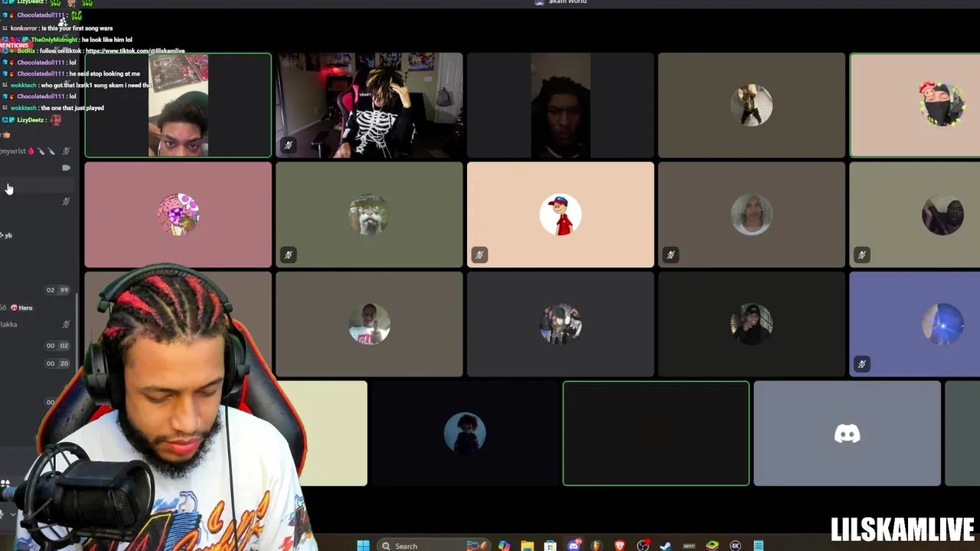Select the black tile with dark hat avatar
The height and width of the screenshot is (551, 980).
point(752,324)
